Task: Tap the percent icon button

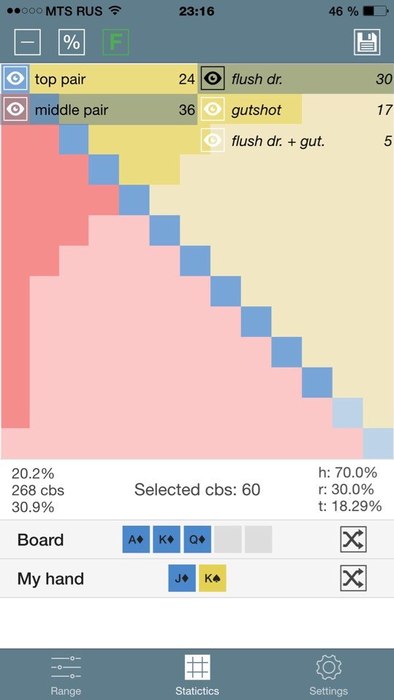Action: click(71, 42)
